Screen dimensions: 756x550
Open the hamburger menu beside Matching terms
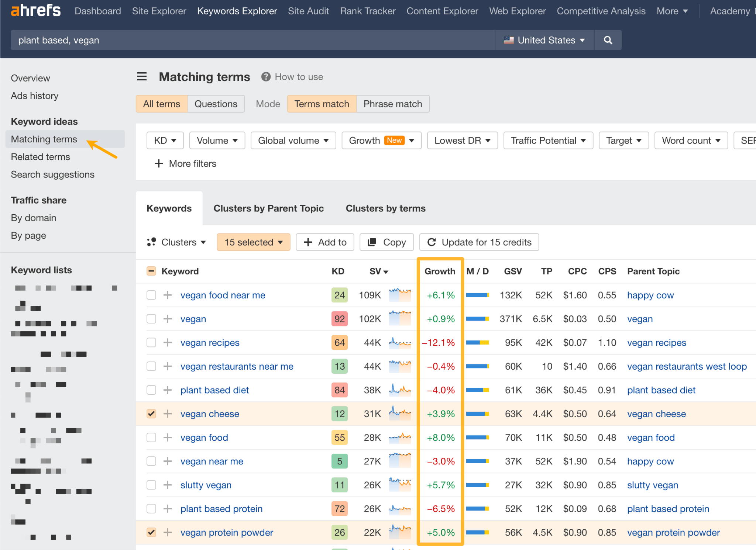click(x=142, y=76)
